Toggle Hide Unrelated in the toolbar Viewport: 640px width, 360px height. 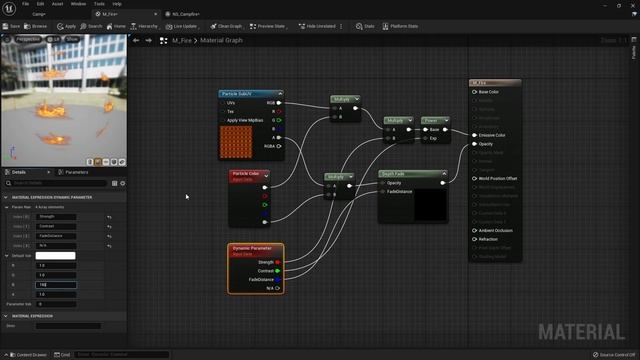pos(317,26)
